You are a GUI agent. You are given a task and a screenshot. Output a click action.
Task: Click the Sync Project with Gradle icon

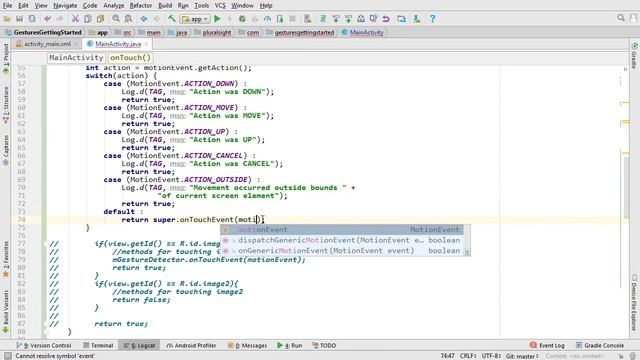coord(323,19)
